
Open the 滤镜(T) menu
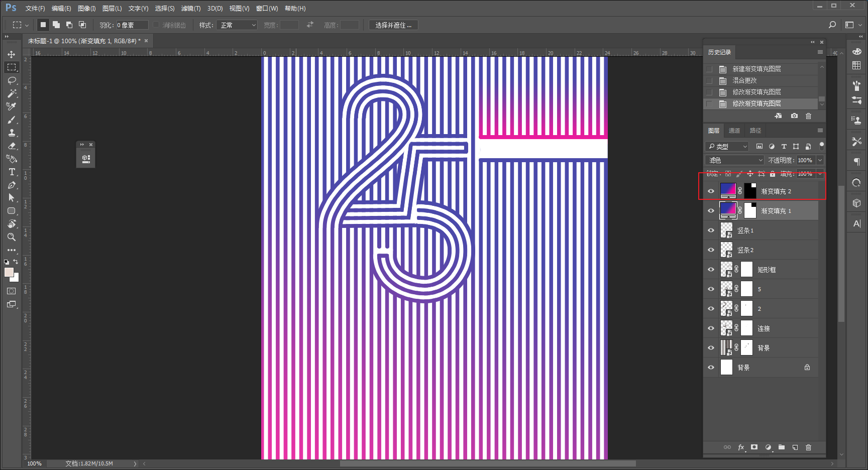pyautogui.click(x=191, y=9)
